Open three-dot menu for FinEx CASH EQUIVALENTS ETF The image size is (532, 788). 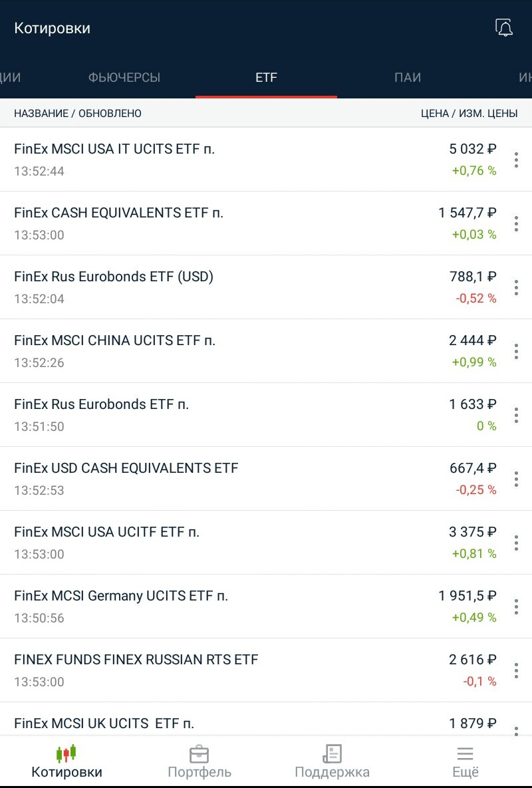pos(516,223)
